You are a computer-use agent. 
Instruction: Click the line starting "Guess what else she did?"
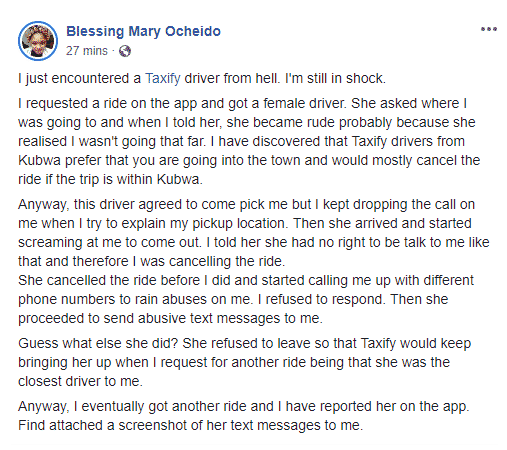click(x=244, y=343)
